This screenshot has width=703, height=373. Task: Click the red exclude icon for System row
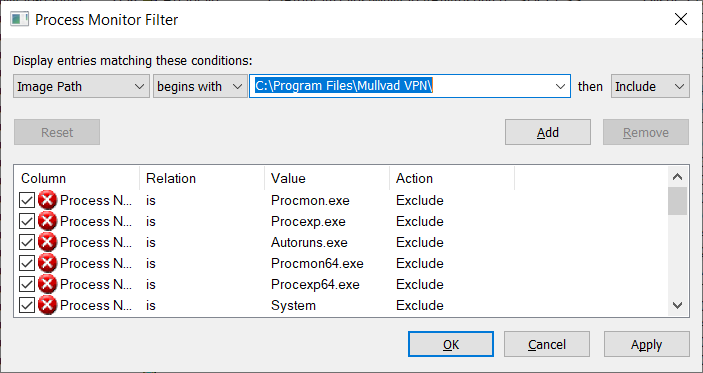tap(47, 305)
